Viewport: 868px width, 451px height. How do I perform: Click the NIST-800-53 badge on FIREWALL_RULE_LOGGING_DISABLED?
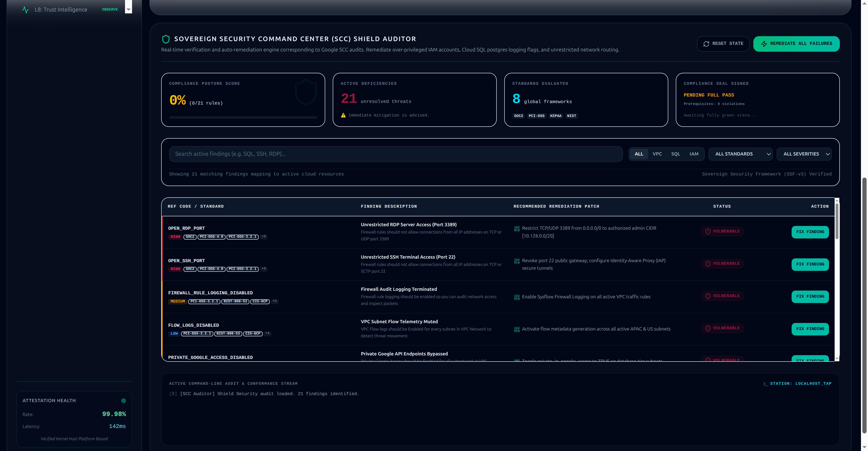click(235, 301)
